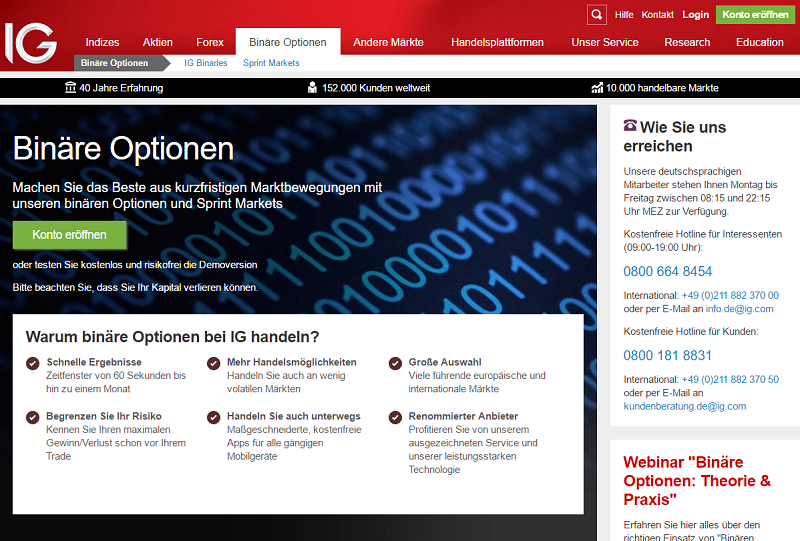Click the person icon beside 152.000 Kunden
The width and height of the screenshot is (800, 541).
(312, 88)
